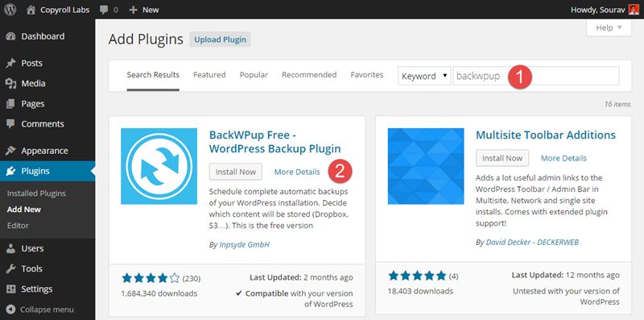The width and height of the screenshot is (644, 320).
Task: Click the "16 items" count text
Action: [617, 104]
